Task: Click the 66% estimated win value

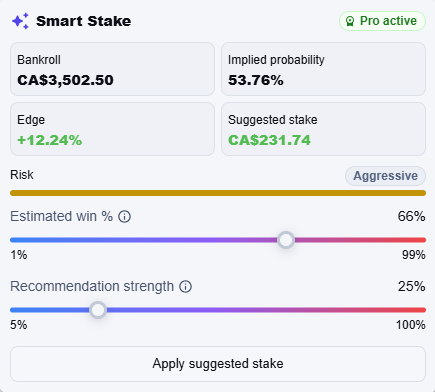Action: pyautogui.click(x=411, y=216)
